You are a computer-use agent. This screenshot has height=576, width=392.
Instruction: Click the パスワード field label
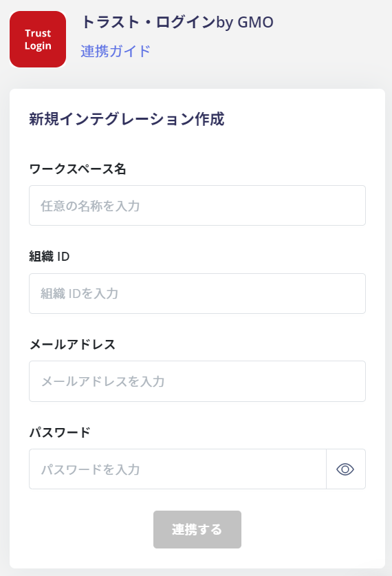tap(59, 432)
